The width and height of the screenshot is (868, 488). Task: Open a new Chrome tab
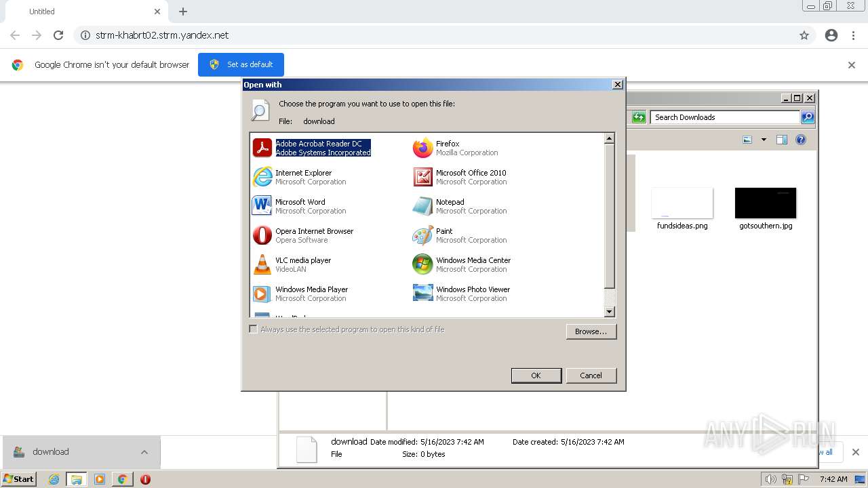point(183,12)
